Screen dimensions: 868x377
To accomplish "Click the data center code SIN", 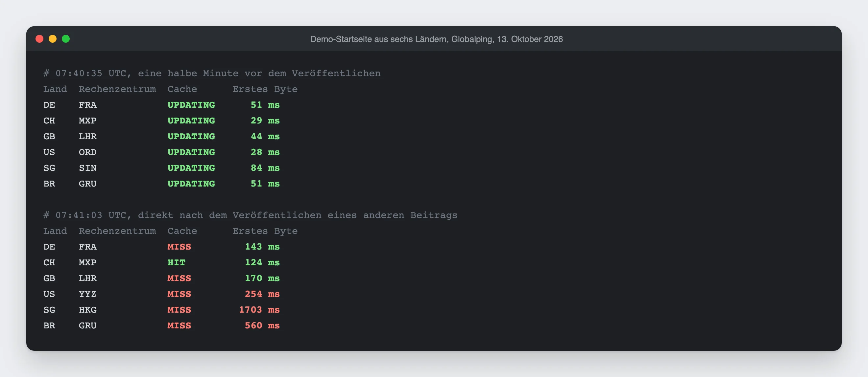I will point(87,168).
